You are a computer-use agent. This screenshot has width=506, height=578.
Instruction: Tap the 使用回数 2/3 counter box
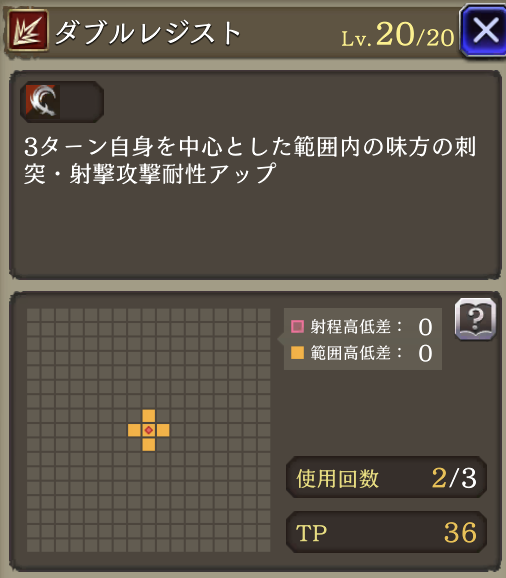[x=386, y=478]
